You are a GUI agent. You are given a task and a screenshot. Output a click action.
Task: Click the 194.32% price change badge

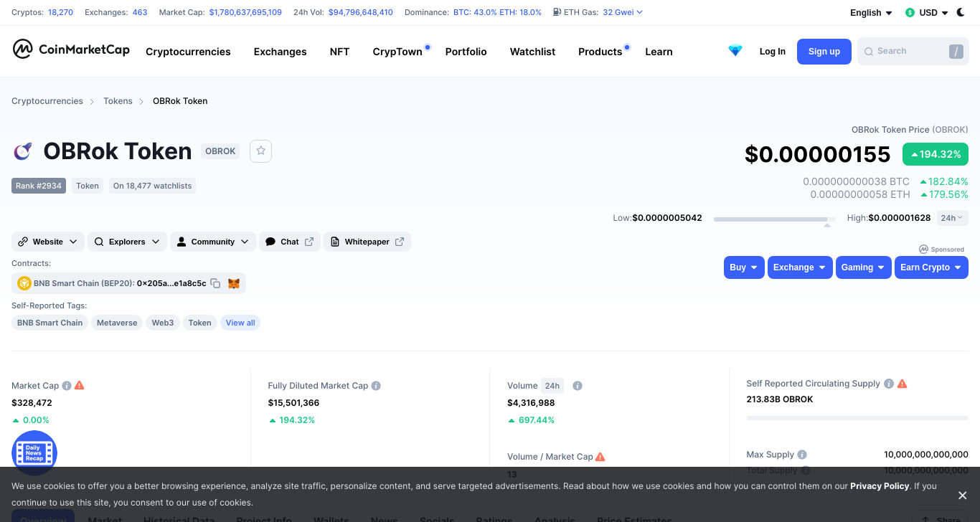click(x=936, y=154)
